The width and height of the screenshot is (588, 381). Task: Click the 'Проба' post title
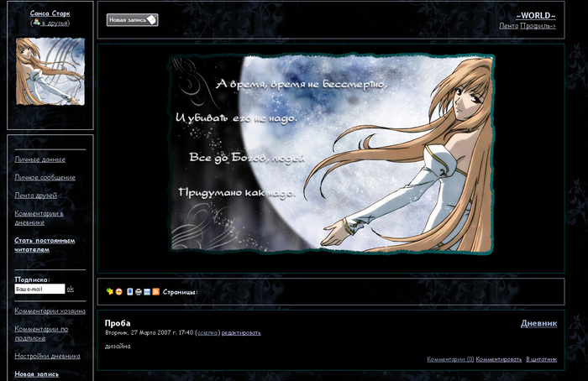click(x=118, y=323)
